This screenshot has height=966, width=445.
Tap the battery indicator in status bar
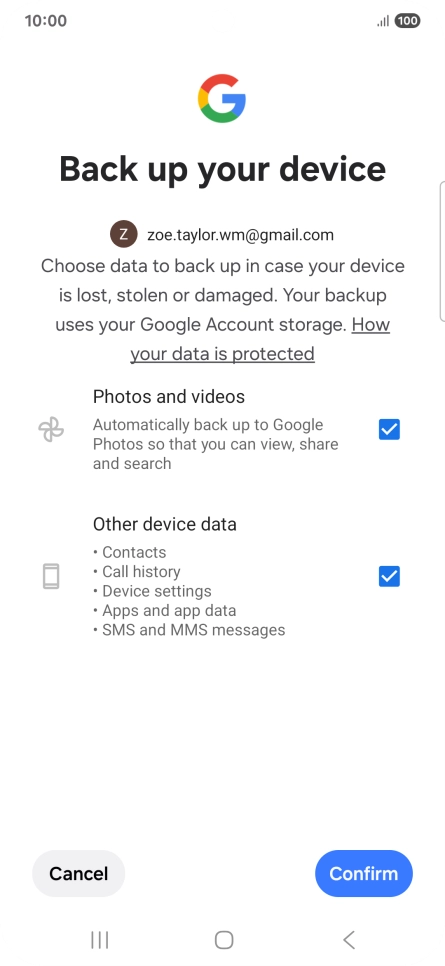(x=407, y=21)
